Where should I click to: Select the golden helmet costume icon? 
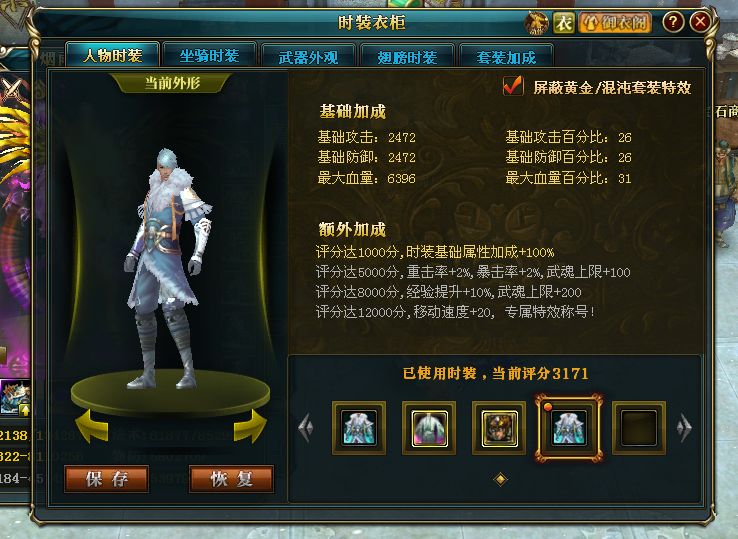(x=499, y=428)
